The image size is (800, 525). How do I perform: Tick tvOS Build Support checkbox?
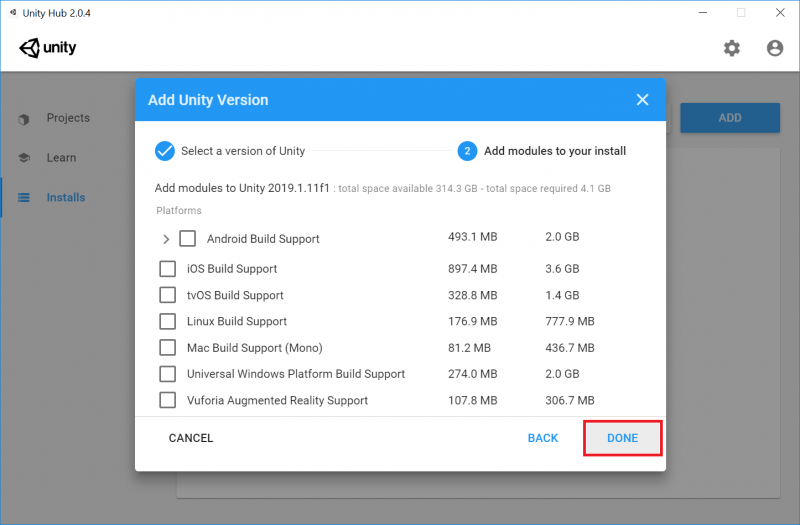167,295
